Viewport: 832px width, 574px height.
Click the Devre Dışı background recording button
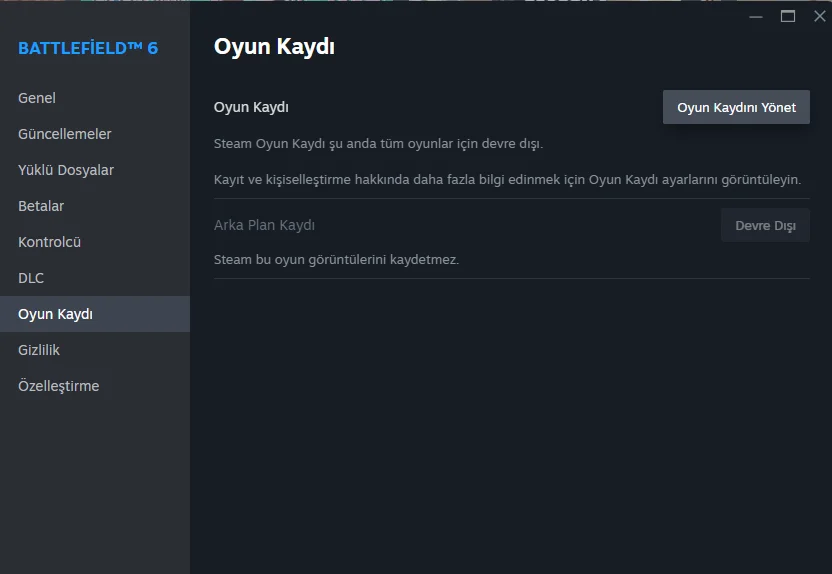(x=765, y=225)
